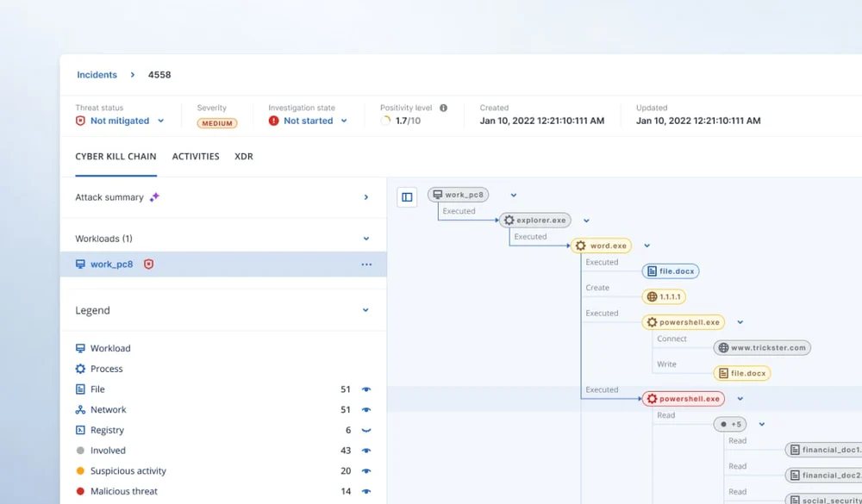The width and height of the screenshot is (862, 504).
Task: Click the Positivity level info icon
Action: coord(443,108)
